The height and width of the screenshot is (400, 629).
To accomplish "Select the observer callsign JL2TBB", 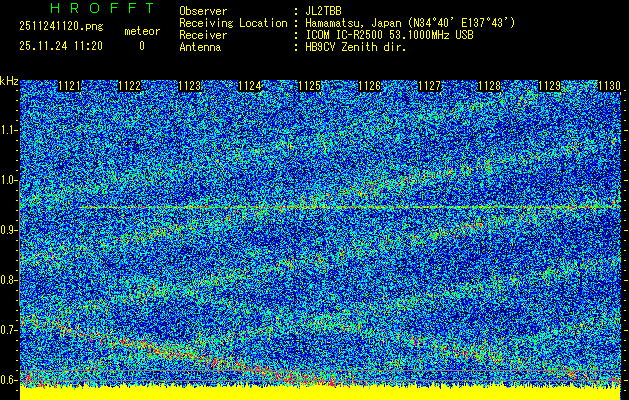I will tap(327, 10).
